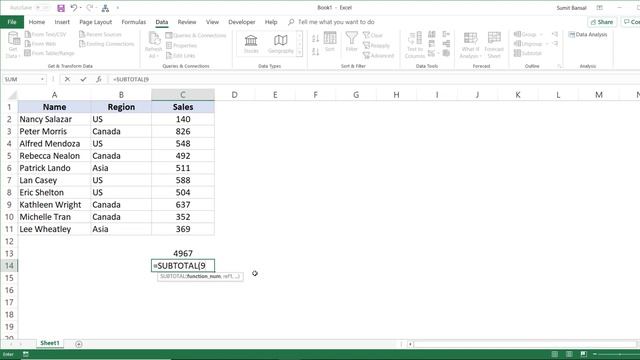Click the Redo arrow icon

pos(90,8)
